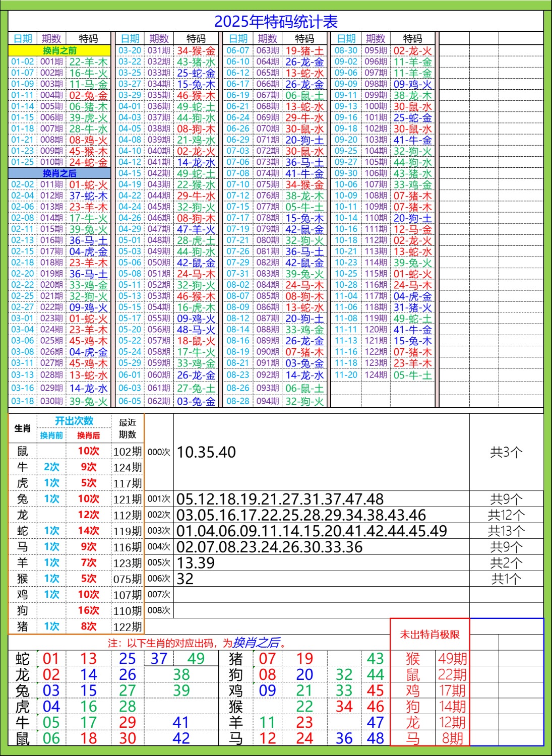Select the 16次 count for 狗

88,610
